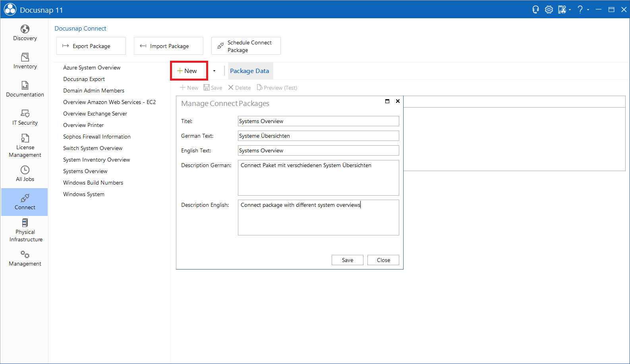This screenshot has width=630, height=364.
Task: Click Import Package button
Action: [x=168, y=46]
